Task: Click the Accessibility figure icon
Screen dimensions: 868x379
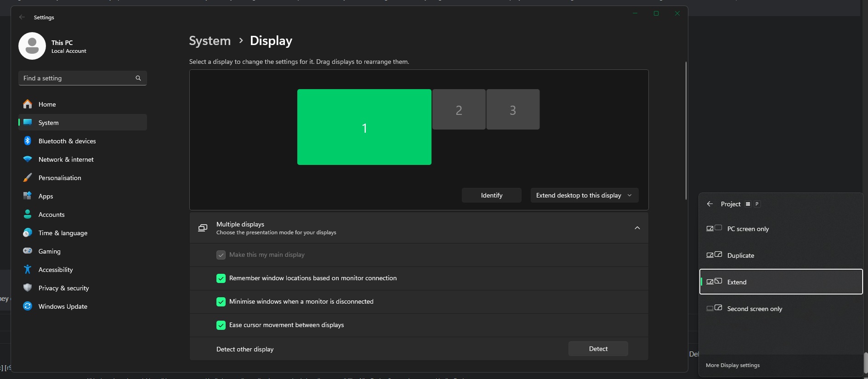Action: (x=28, y=269)
